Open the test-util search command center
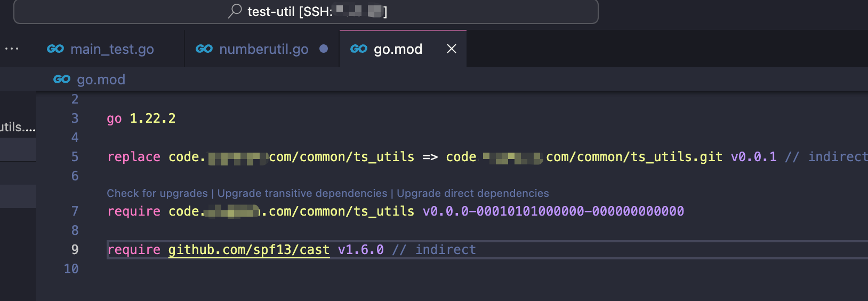 306,11
